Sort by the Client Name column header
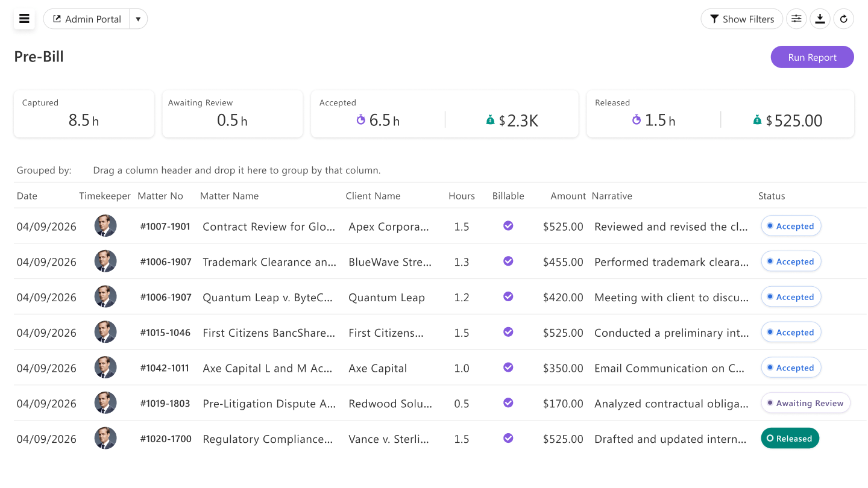868x488 pixels. (373, 196)
